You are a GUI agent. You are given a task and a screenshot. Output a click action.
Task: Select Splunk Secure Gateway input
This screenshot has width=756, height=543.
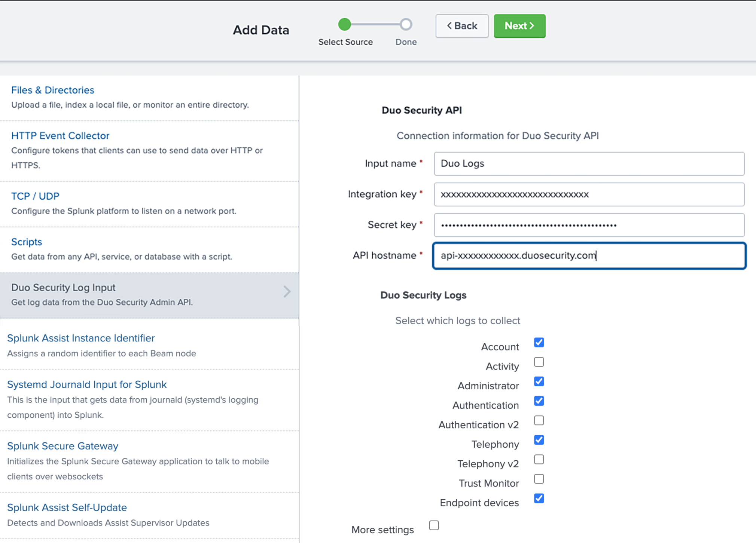click(x=63, y=446)
